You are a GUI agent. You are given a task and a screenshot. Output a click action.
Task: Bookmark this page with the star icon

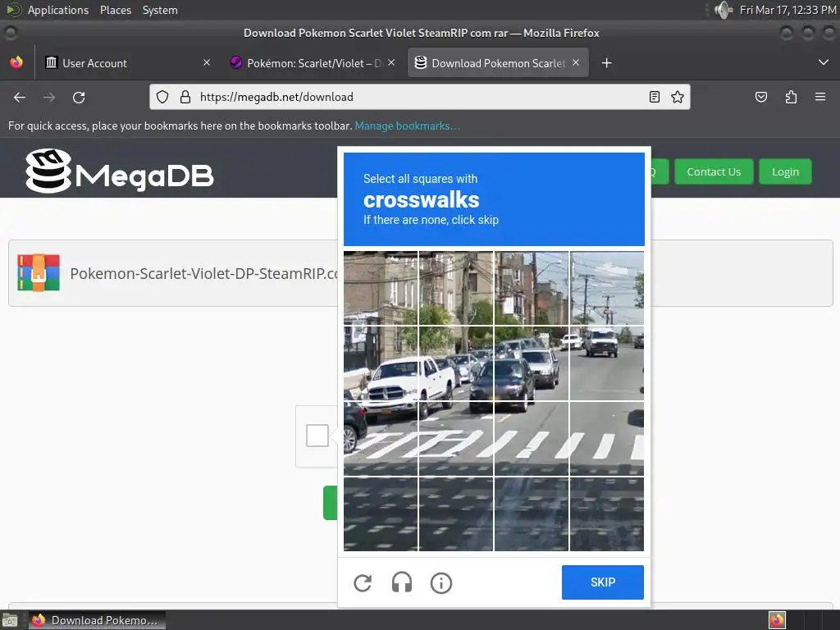[x=678, y=97]
